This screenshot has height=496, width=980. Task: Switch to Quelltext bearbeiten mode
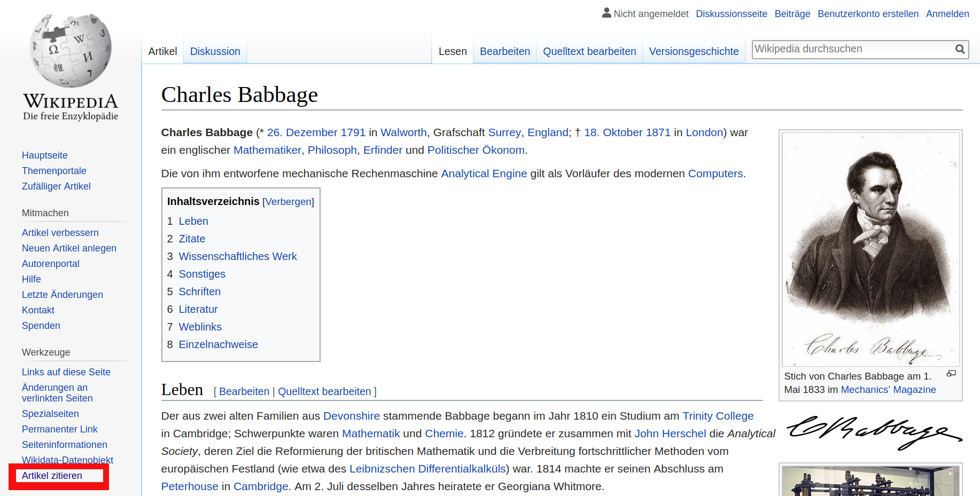[x=589, y=51]
